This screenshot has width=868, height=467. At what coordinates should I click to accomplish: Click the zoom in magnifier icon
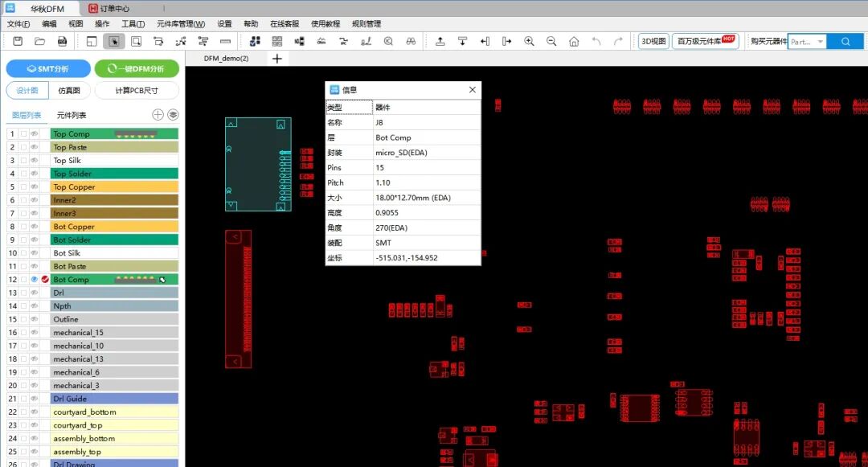(529, 41)
